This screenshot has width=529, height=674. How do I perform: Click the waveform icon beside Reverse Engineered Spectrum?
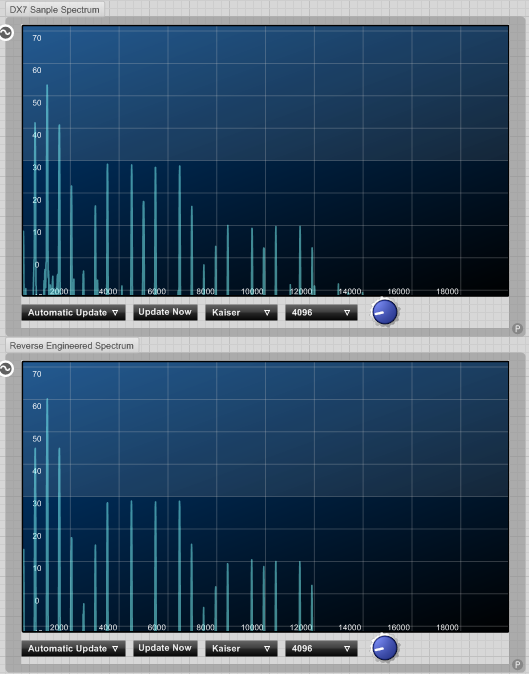point(6,369)
